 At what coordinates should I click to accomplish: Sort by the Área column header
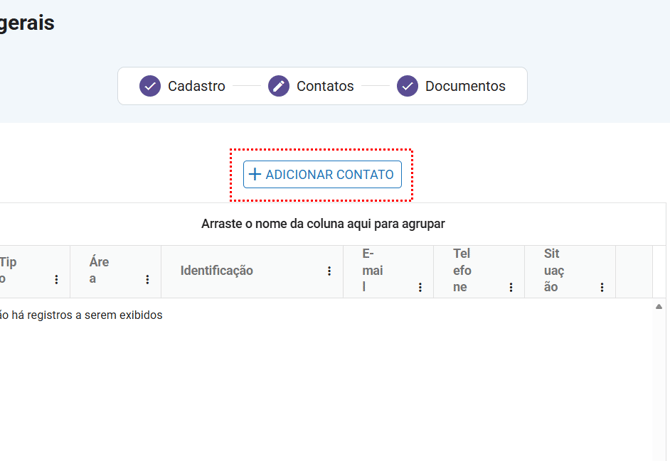[99, 270]
